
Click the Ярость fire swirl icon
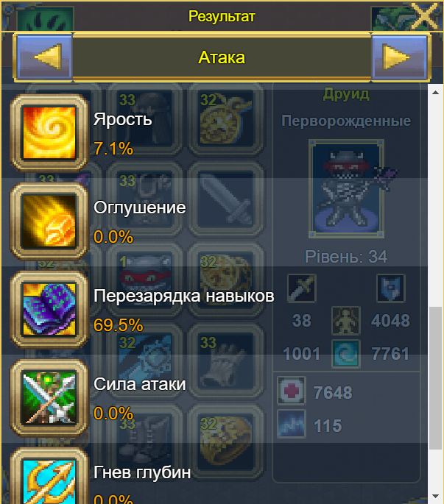[49, 132]
